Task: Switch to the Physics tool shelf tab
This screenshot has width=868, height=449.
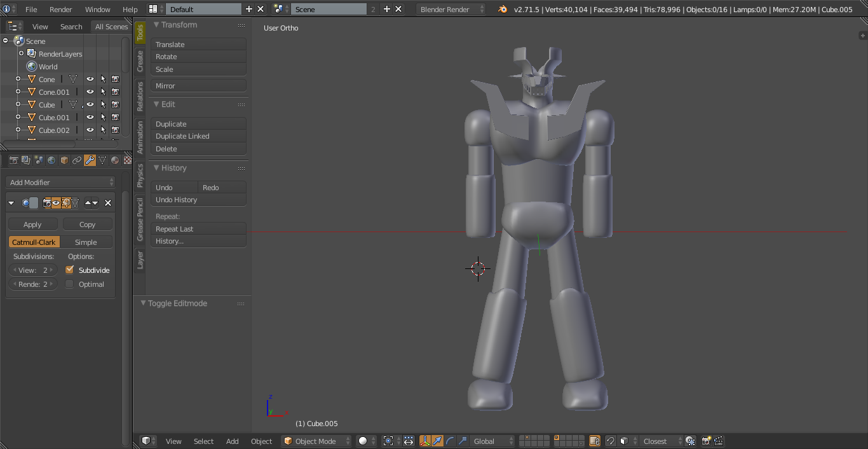Action: tap(140, 176)
